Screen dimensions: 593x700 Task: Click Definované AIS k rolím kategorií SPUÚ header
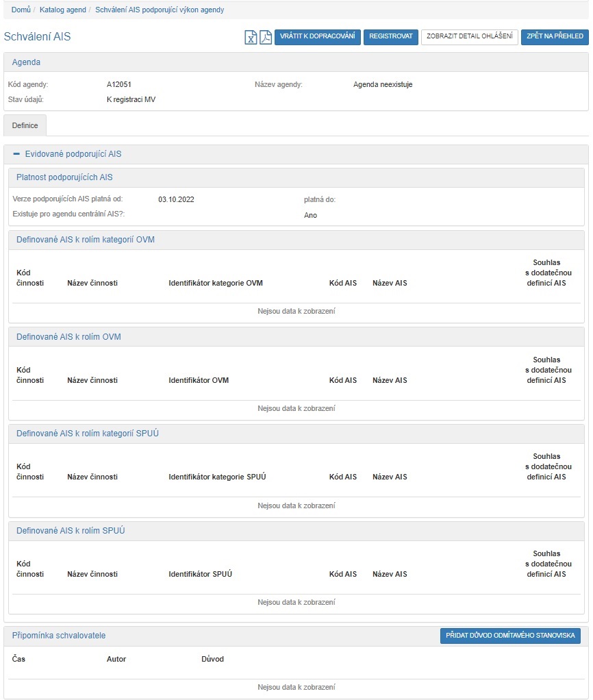point(88,434)
